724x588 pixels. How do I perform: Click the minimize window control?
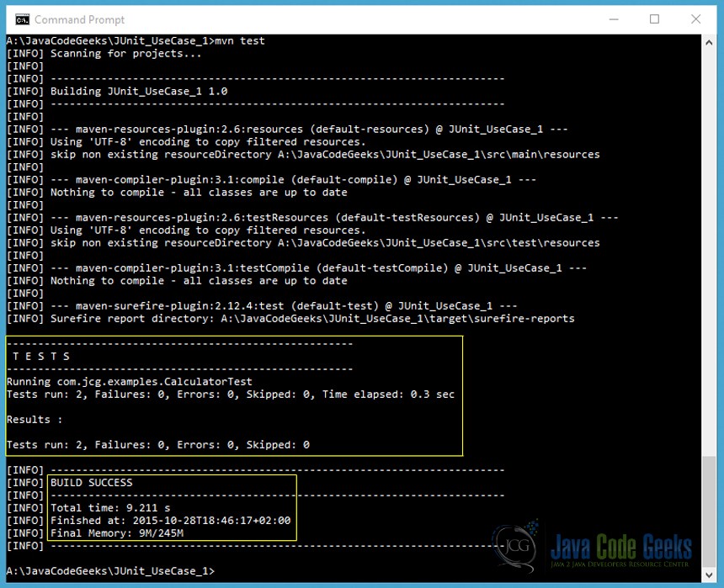(x=615, y=19)
